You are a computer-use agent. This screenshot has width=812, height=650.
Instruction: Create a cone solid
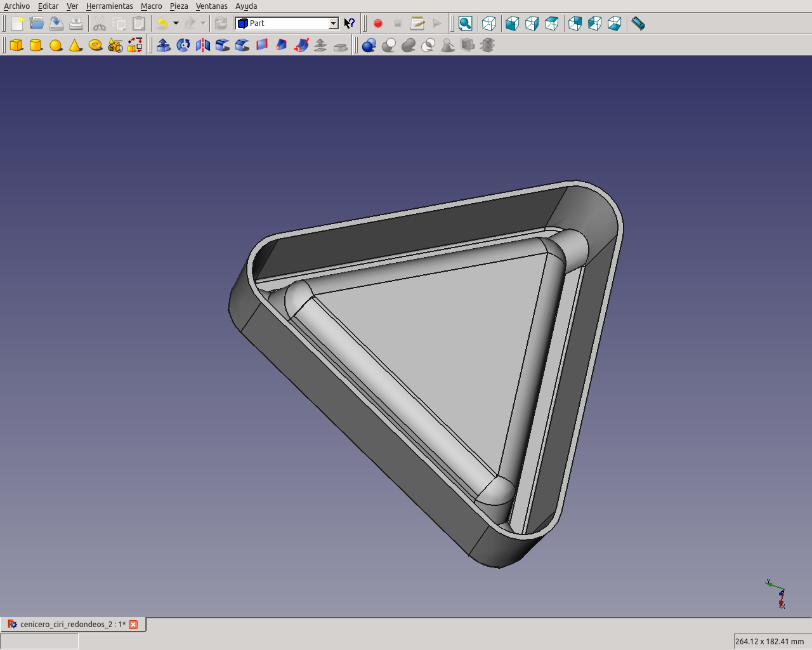click(76, 45)
